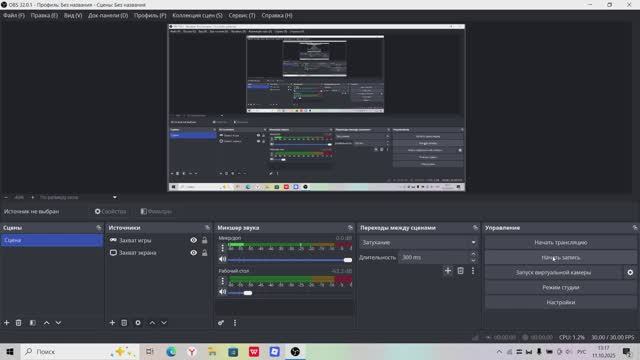Open OBS Studio taskbar icon
The height and width of the screenshot is (360, 640).
295,351
